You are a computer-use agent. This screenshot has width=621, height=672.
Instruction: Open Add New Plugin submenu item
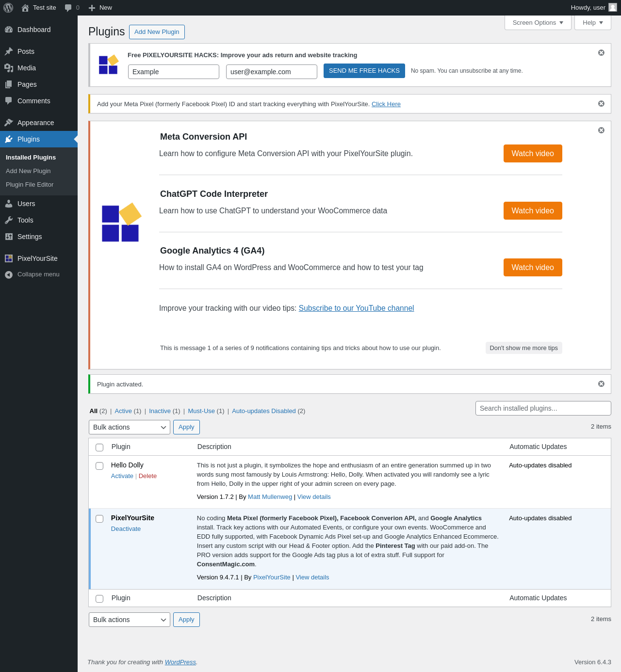point(28,171)
